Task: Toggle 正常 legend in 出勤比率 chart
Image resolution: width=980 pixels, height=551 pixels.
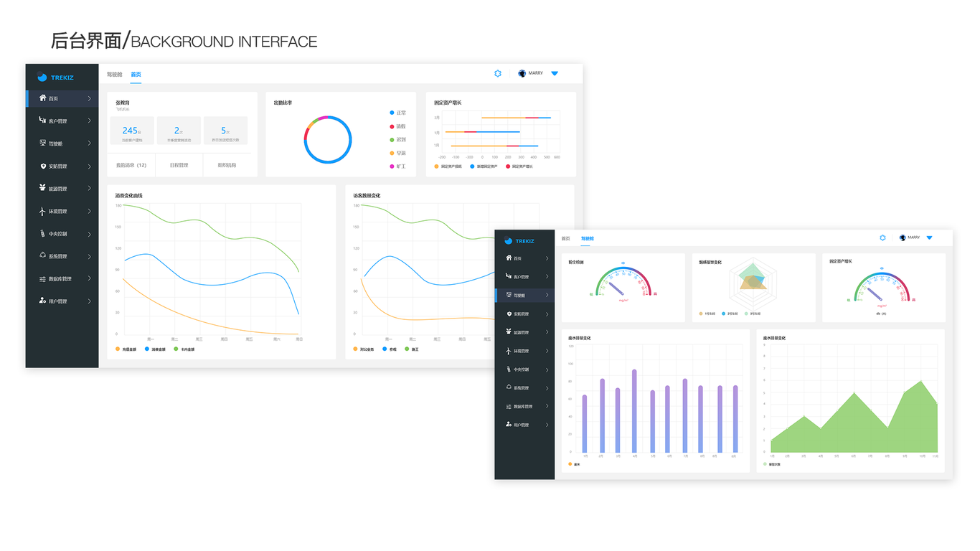Action: coord(397,113)
